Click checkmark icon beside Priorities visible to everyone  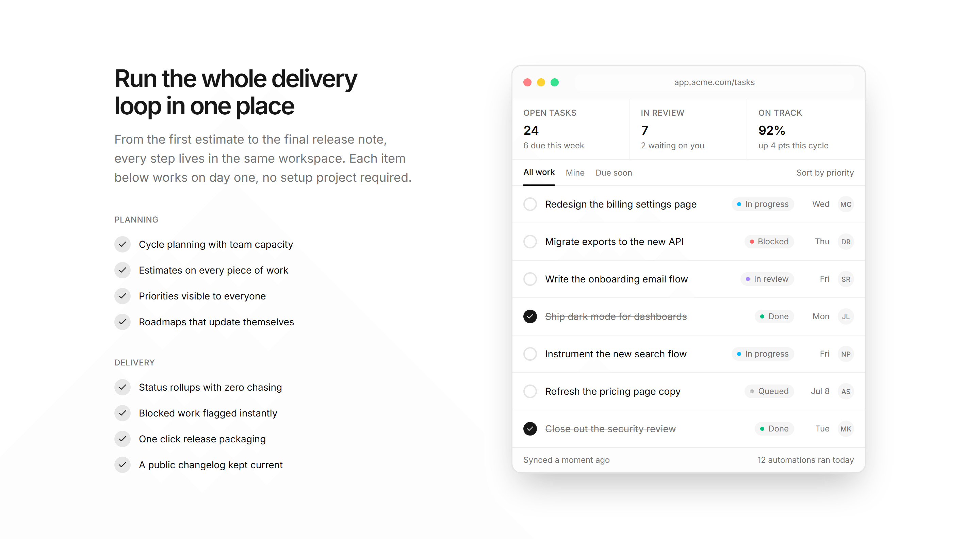122,296
